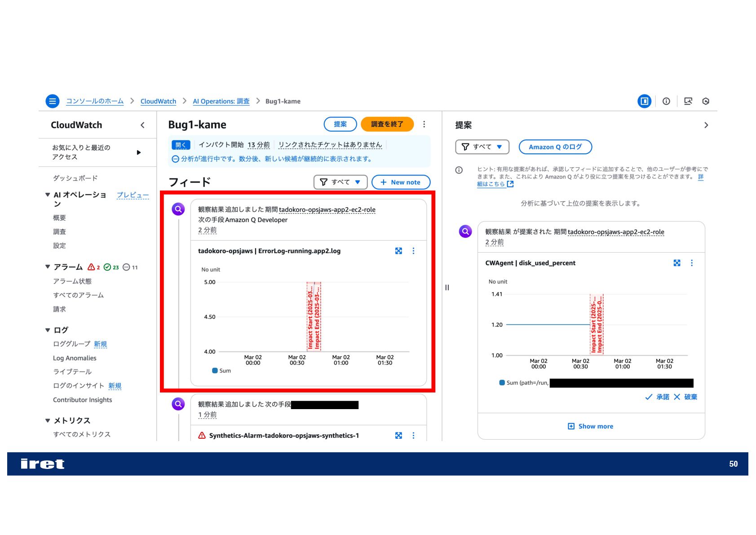Select Log Anomalies in sidebar

(75, 358)
